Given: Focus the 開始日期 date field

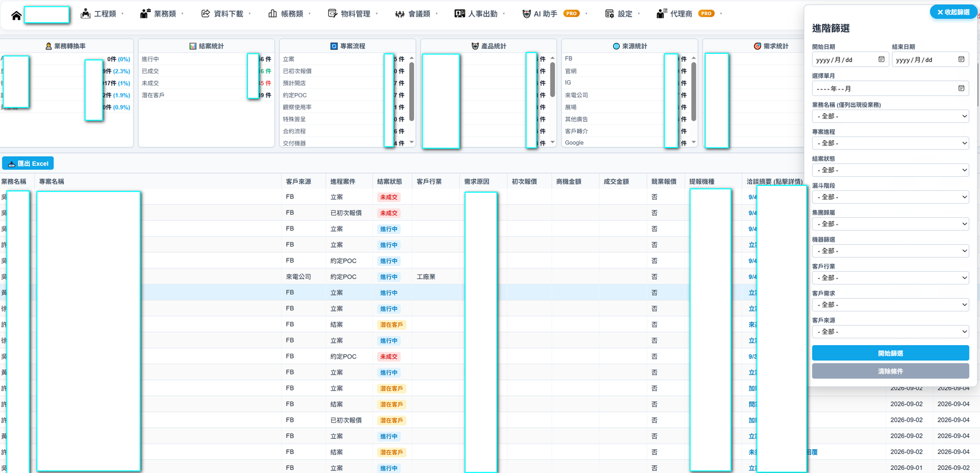Looking at the screenshot, I should point(850,60).
